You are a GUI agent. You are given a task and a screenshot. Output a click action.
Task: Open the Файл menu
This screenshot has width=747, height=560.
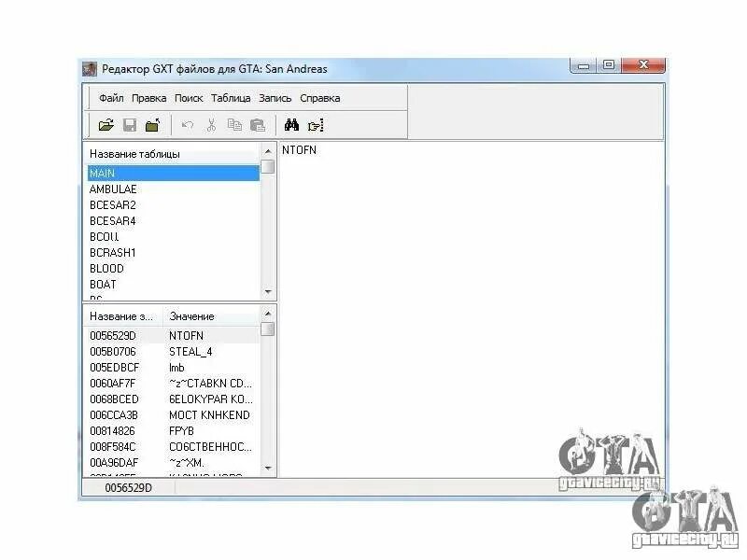(x=111, y=98)
